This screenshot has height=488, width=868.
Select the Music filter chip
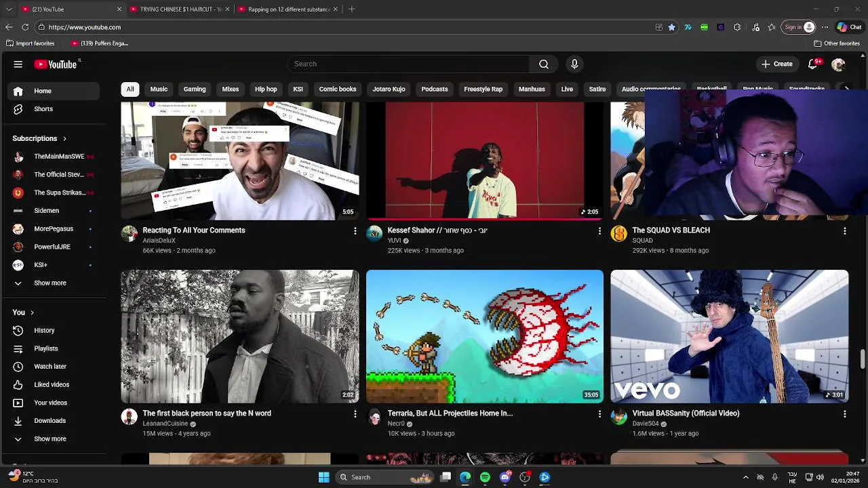click(159, 89)
